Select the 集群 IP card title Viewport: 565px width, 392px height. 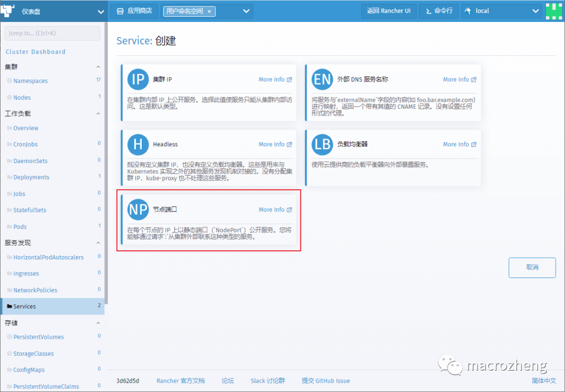pos(163,79)
